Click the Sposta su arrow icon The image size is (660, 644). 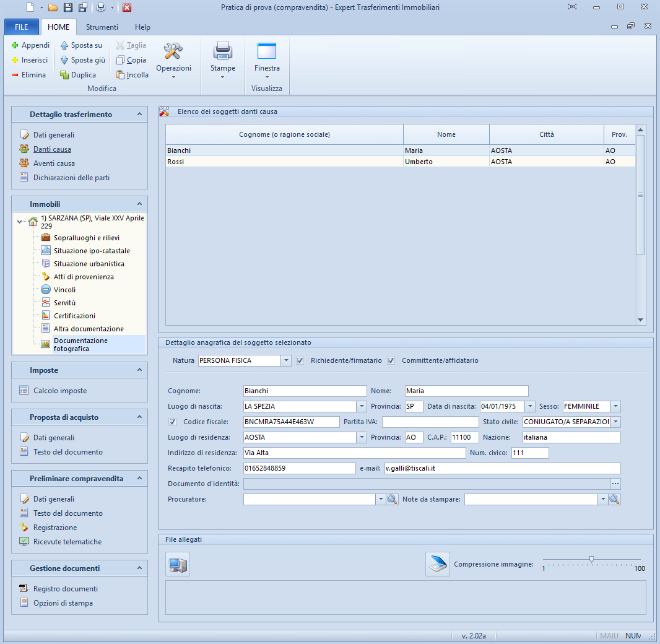(x=64, y=45)
